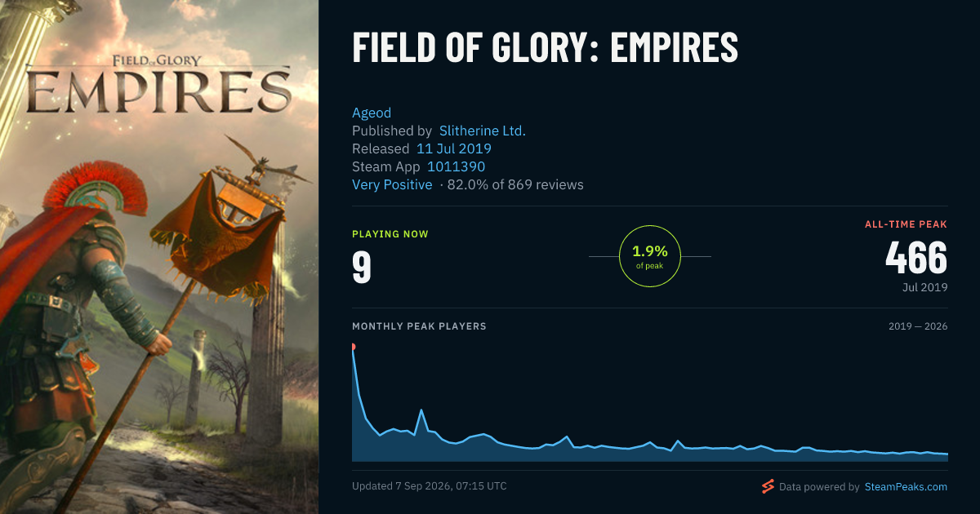Open the Slitherine Ltd. publisher link
The width and height of the screenshot is (980, 514).
483,131
